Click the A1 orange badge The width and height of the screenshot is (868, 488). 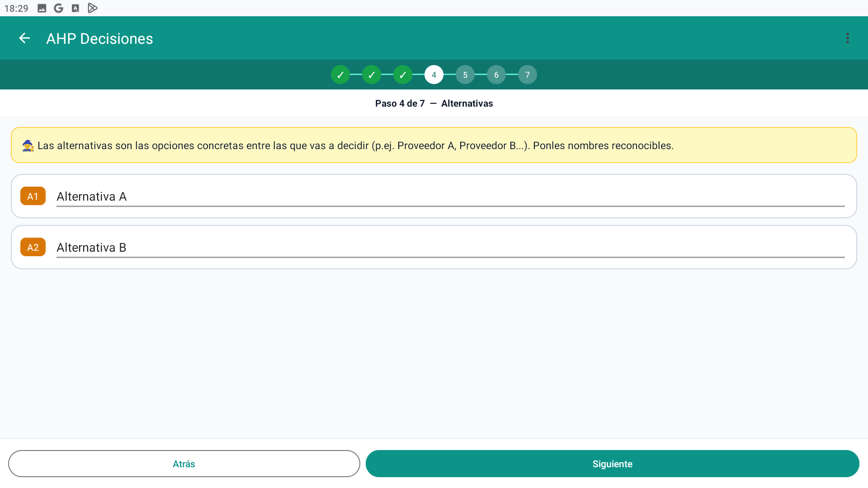click(33, 196)
